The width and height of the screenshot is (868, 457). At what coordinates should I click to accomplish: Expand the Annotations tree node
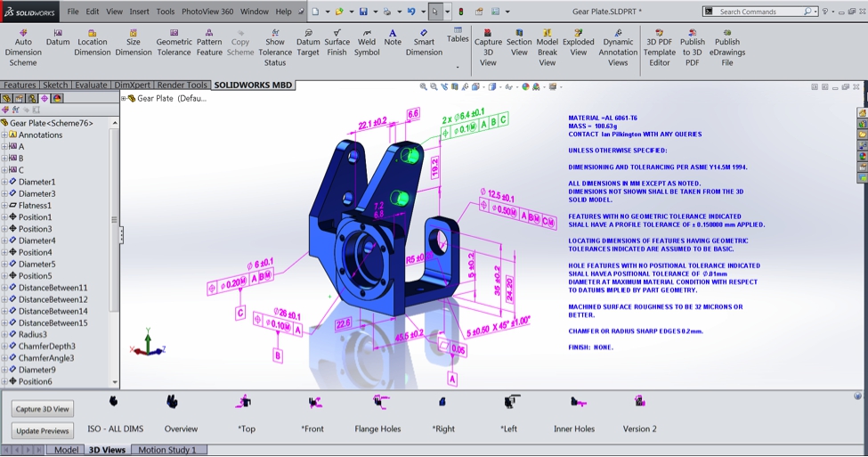4,135
